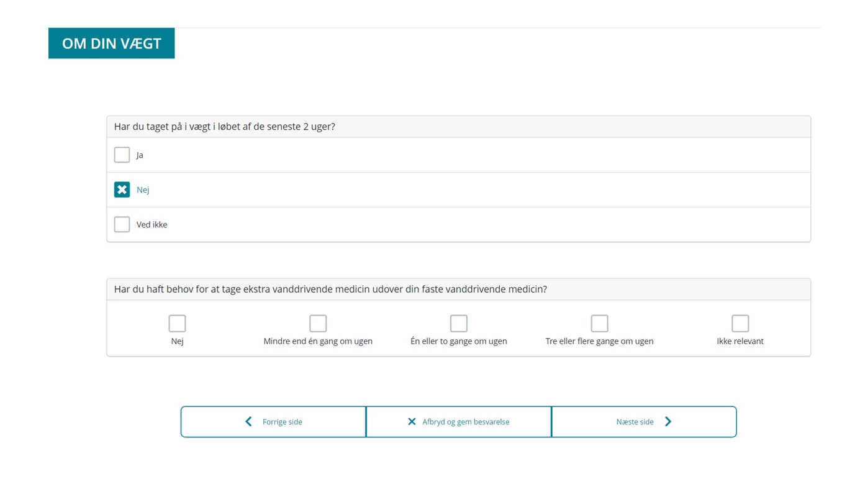Check the Ja checkbox for weight gain
This screenshot has width=868, height=489.
point(122,155)
